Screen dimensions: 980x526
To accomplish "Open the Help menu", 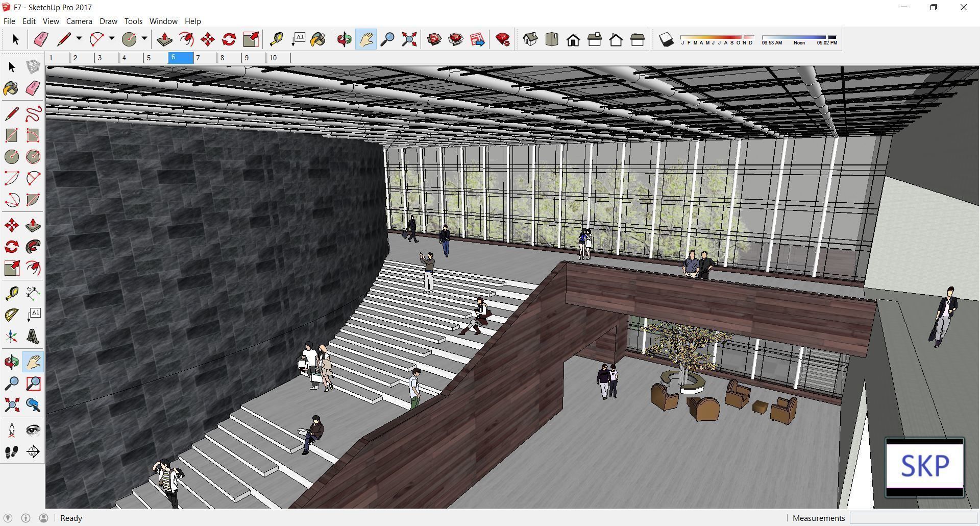I will [x=192, y=21].
